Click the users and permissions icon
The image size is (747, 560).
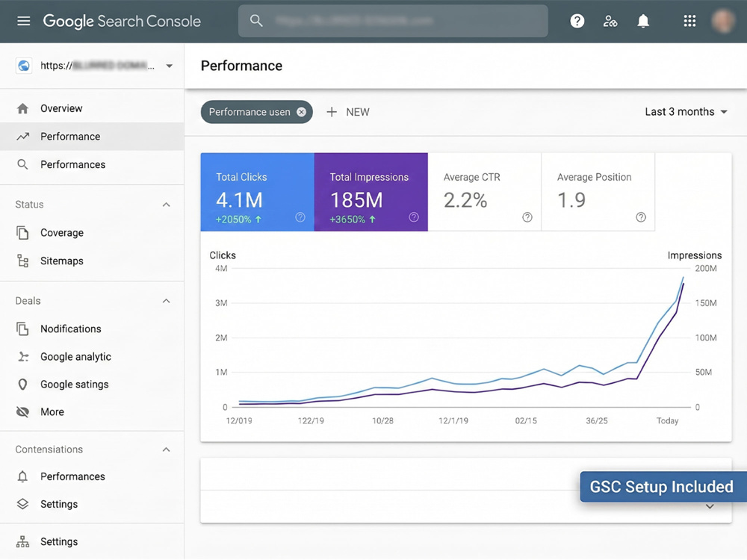pyautogui.click(x=610, y=21)
